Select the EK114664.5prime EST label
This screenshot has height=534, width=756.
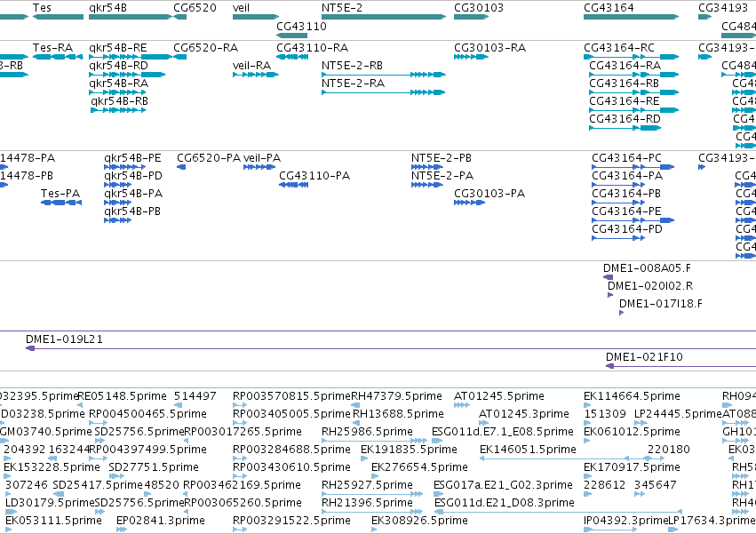pyautogui.click(x=633, y=396)
